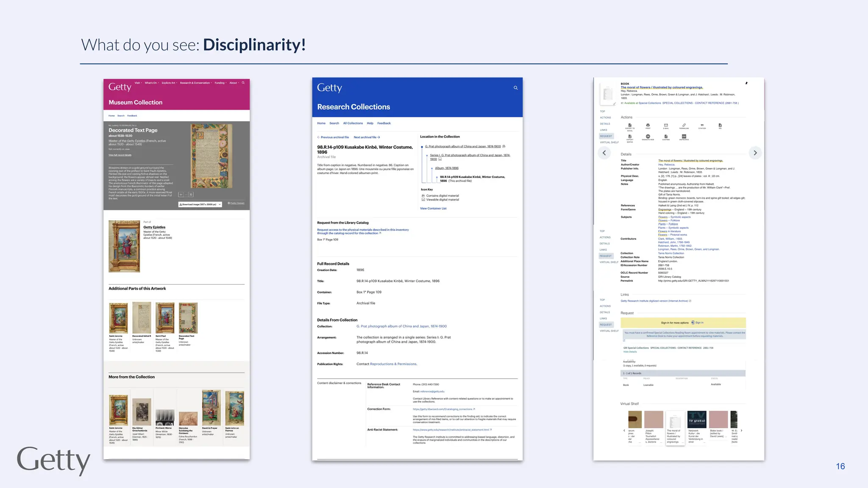Open Getty Epistles parent work link
The width and height of the screenshot is (868, 488).
(154, 227)
